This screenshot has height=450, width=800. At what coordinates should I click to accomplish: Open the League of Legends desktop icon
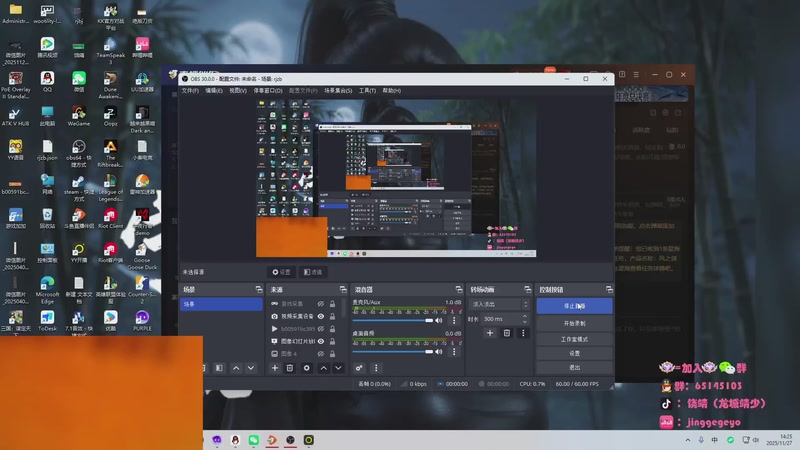[110, 187]
